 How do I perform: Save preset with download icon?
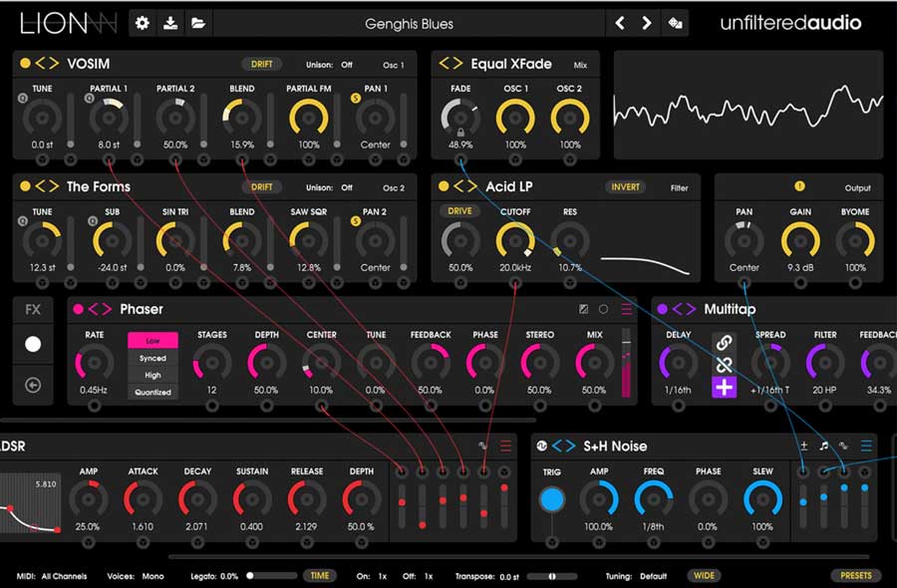pyautogui.click(x=169, y=24)
